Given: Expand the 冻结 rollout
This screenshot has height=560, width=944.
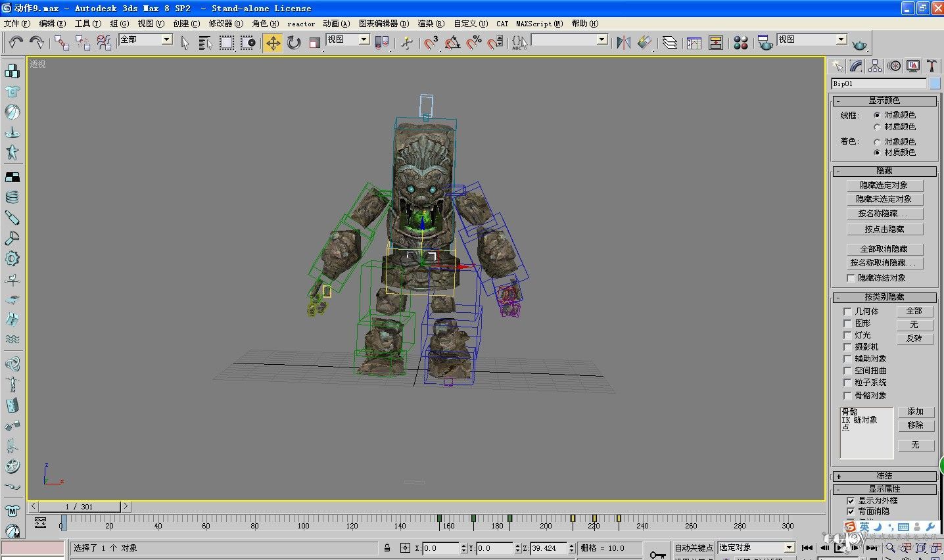Looking at the screenshot, I should (x=884, y=476).
